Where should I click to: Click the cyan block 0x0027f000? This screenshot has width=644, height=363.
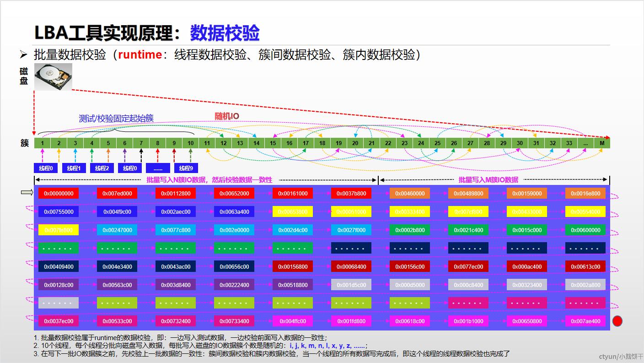pyautogui.click(x=351, y=230)
